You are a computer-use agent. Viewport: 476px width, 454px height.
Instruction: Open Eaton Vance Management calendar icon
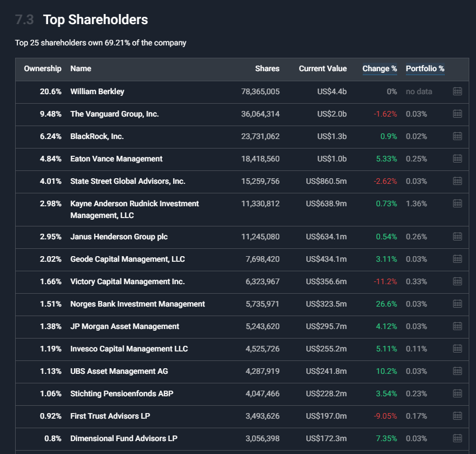point(457,159)
